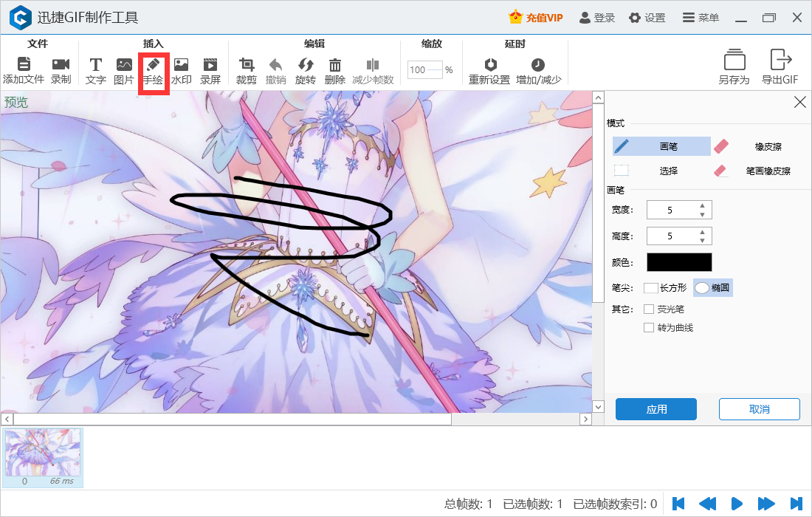The height and width of the screenshot is (517, 812).
Task: Decrease brush 高度 with down arrow
Action: click(x=702, y=241)
